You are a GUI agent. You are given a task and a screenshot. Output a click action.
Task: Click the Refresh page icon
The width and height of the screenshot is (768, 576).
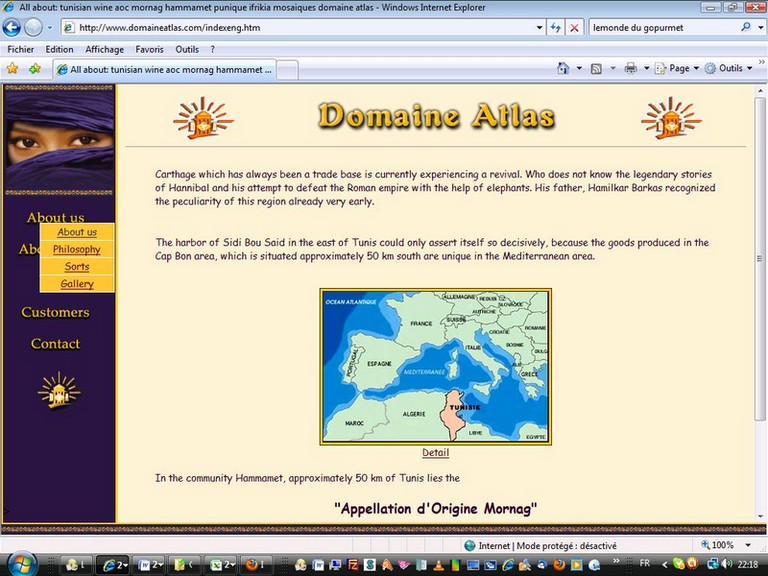(x=556, y=27)
